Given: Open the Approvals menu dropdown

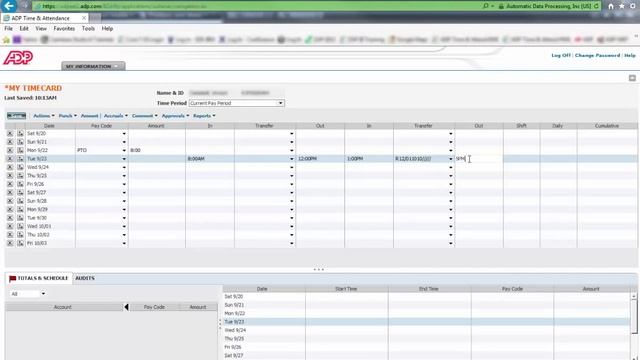Looking at the screenshot, I should click(175, 116).
